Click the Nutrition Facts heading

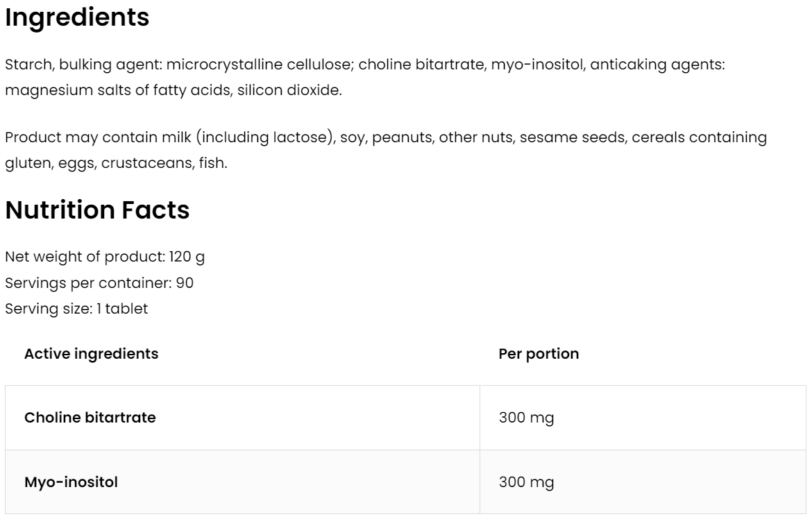click(97, 210)
